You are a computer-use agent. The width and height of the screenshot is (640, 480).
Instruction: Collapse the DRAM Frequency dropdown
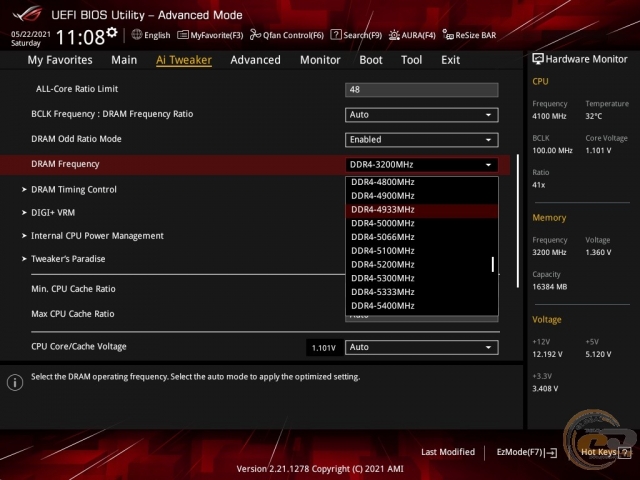[x=422, y=164]
